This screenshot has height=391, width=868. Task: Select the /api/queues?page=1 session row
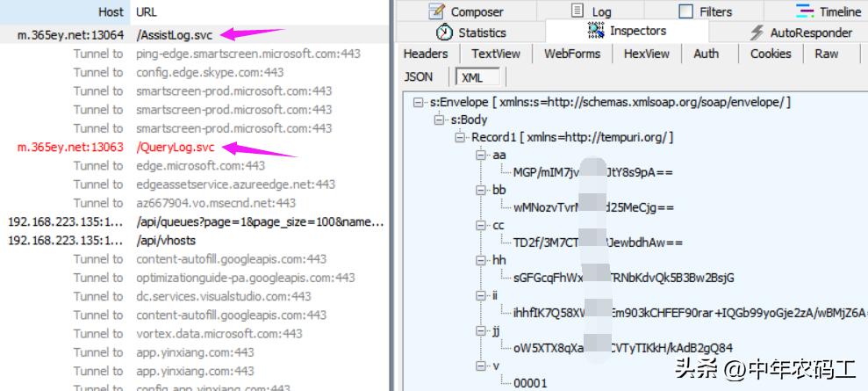coord(194,222)
